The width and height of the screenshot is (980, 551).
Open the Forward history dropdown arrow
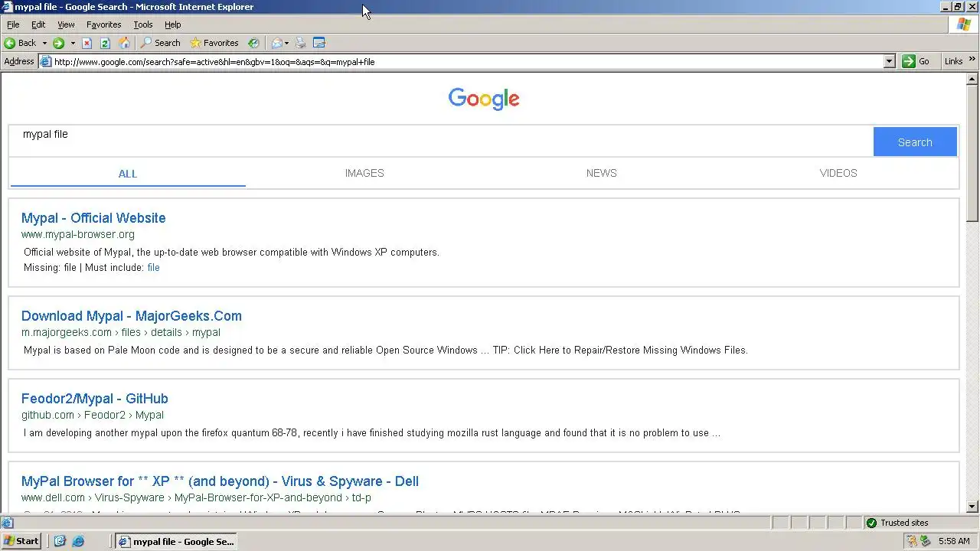73,43
